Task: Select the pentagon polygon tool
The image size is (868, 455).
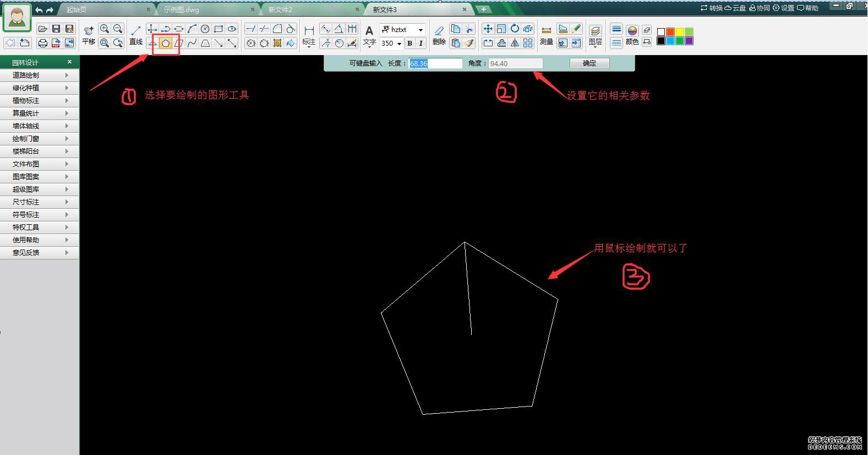Action: (x=166, y=43)
